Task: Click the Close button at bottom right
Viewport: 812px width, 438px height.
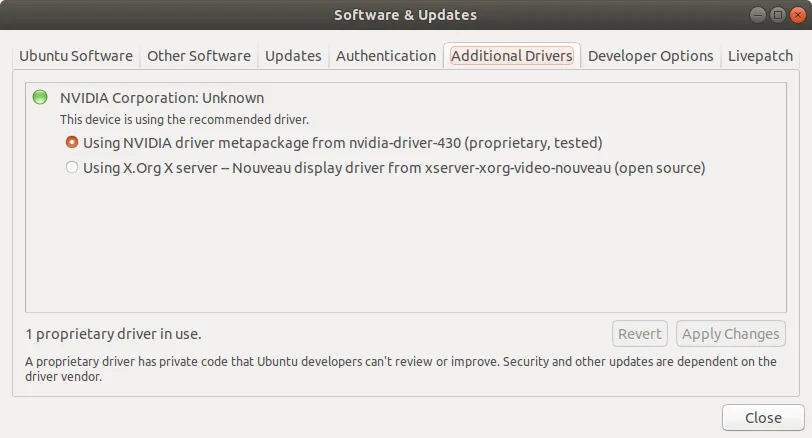Action: pos(763,418)
